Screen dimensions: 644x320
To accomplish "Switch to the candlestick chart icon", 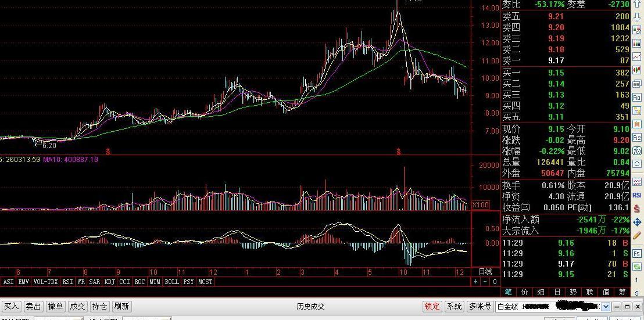I will point(637,70).
